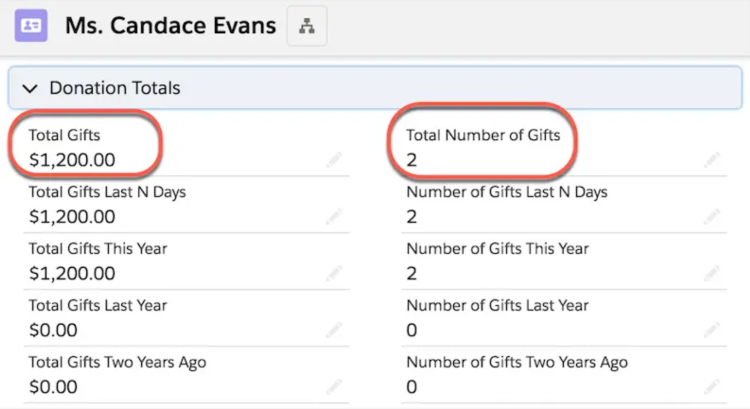Click the Total Gifts This Year edit pencil
Image resolution: width=750 pixels, height=409 pixels.
click(x=334, y=274)
